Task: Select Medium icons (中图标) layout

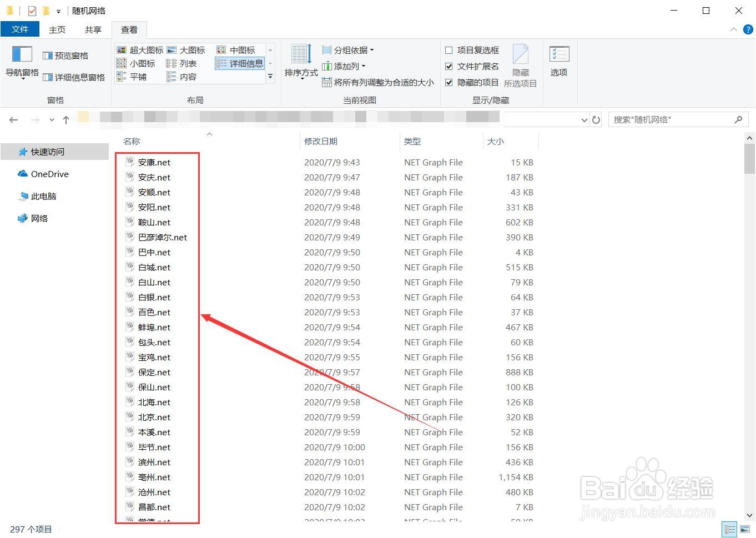Action: (x=236, y=50)
